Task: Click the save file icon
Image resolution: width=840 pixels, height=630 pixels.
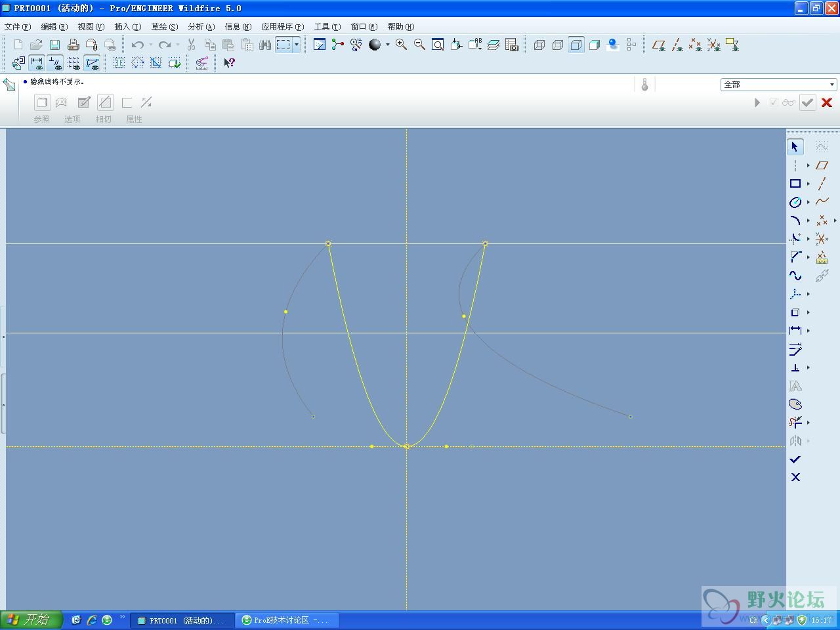Action: coord(54,45)
